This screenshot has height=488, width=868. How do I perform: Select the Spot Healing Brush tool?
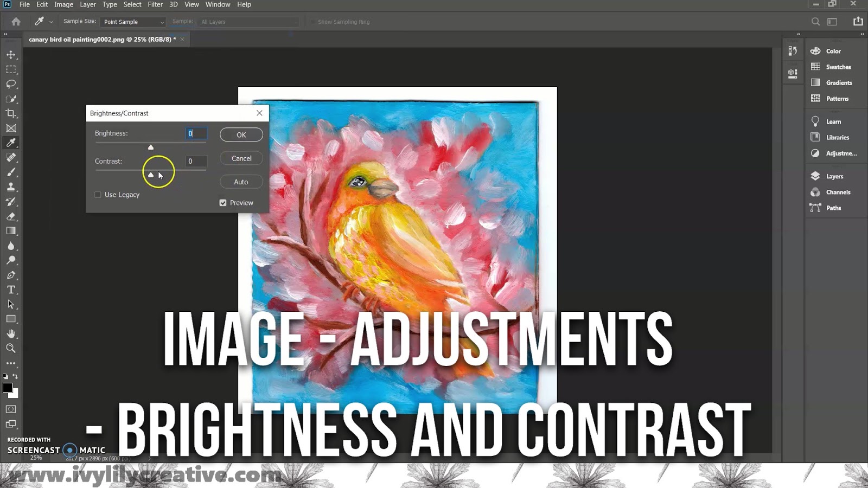pyautogui.click(x=11, y=157)
